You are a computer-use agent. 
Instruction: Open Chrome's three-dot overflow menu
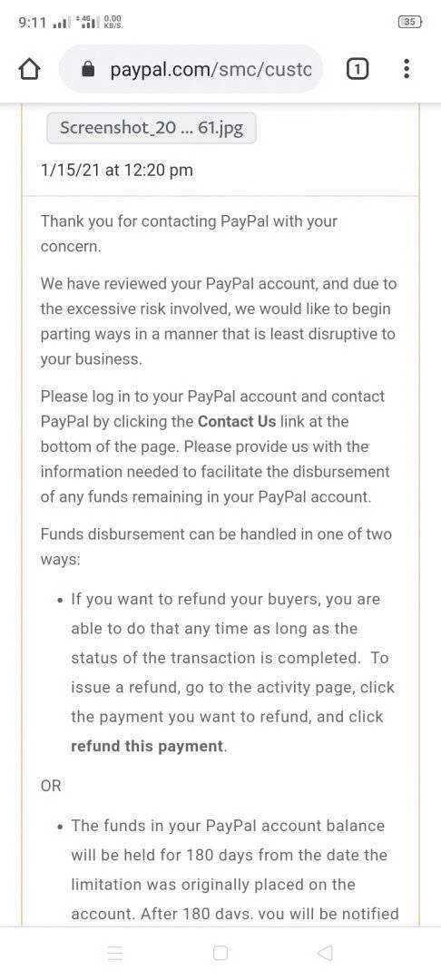[x=407, y=69]
